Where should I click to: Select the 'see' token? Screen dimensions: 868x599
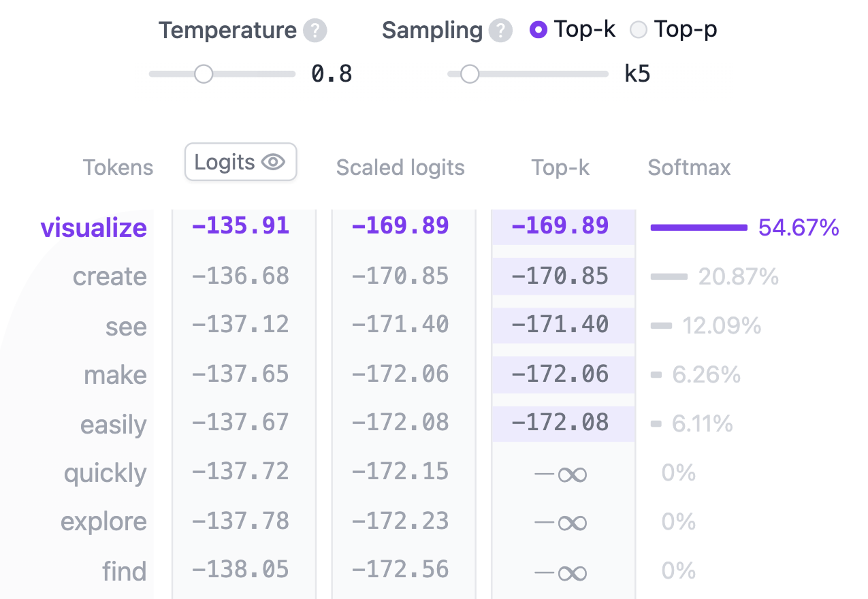click(x=126, y=326)
